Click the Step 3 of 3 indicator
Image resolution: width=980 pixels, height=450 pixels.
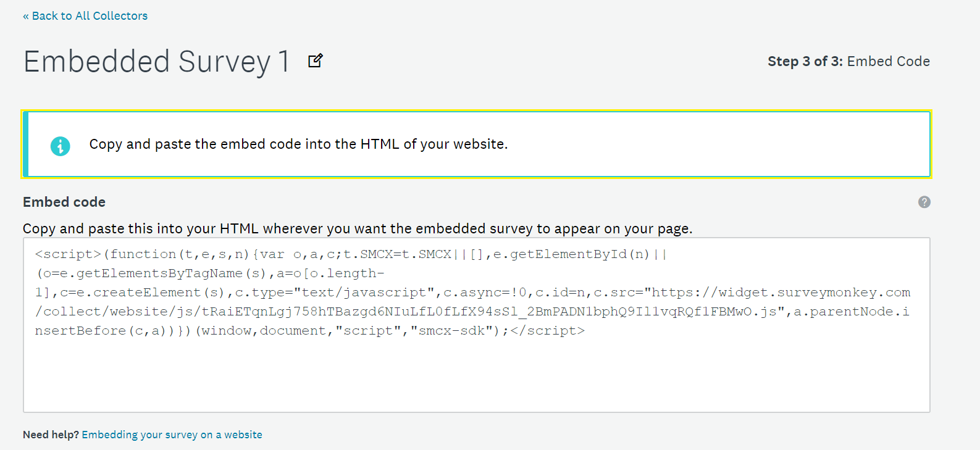(804, 61)
